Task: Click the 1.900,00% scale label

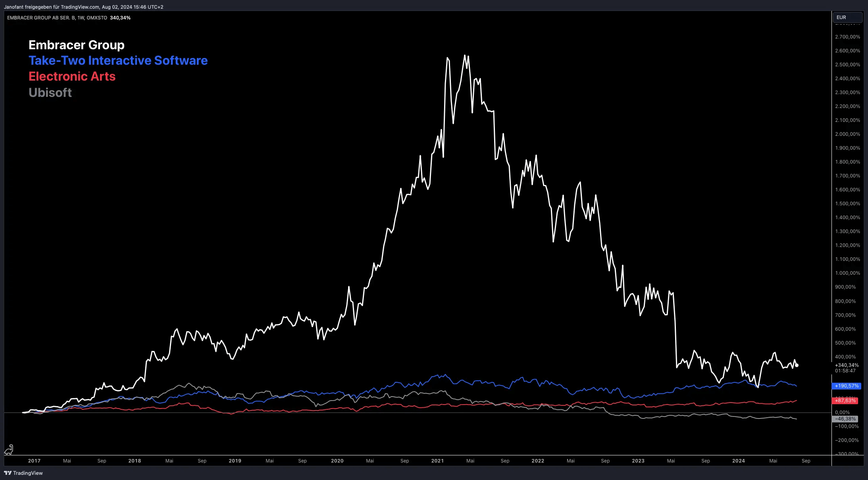Action: [847, 148]
